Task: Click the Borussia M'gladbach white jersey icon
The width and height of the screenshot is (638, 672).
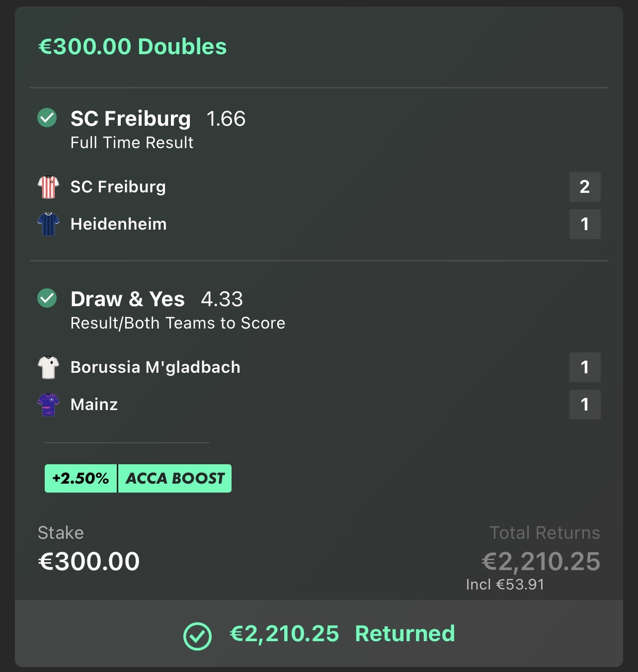Action: pos(48,367)
